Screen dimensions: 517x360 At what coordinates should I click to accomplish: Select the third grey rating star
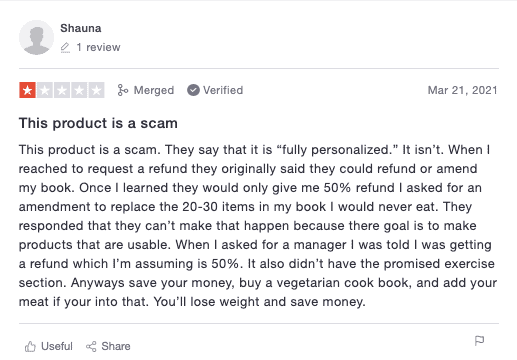tap(62, 90)
